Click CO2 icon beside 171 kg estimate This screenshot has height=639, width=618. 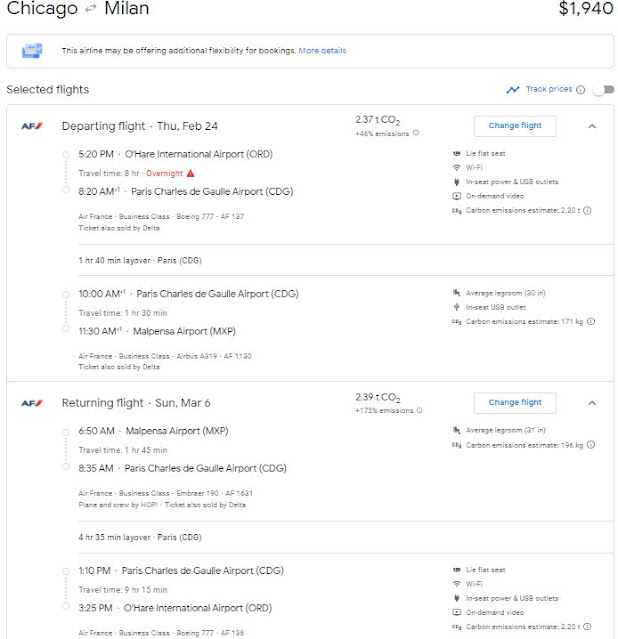tap(457, 322)
